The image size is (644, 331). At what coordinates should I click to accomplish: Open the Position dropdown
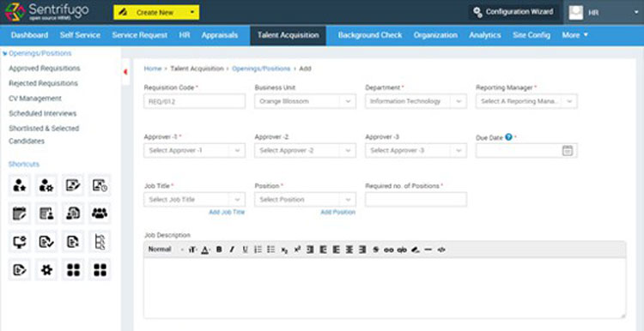pyautogui.click(x=305, y=199)
